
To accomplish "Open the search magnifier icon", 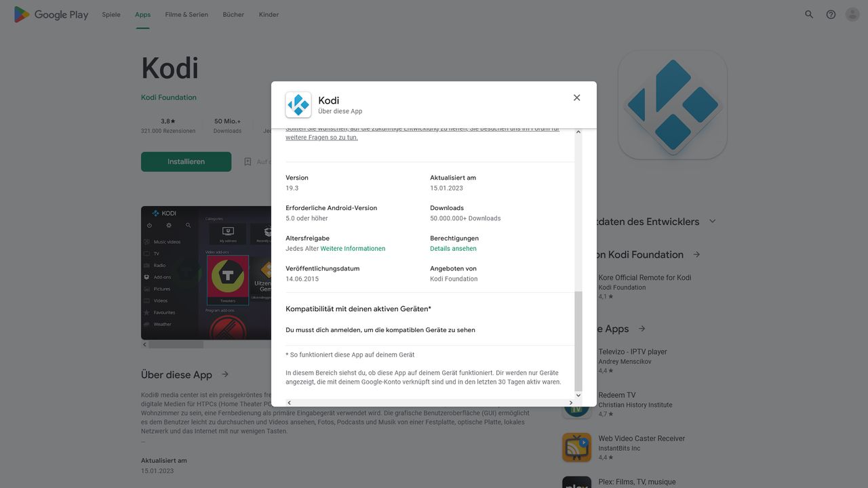I will click(809, 14).
